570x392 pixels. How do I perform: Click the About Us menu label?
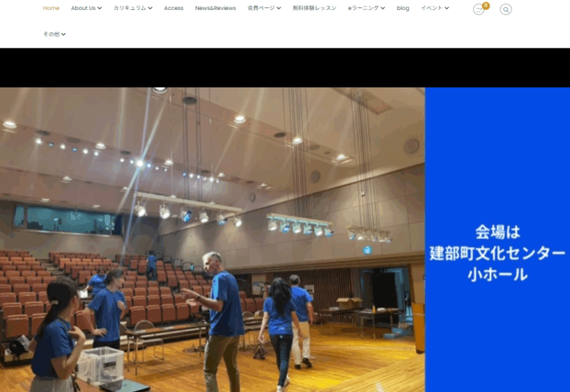click(83, 8)
